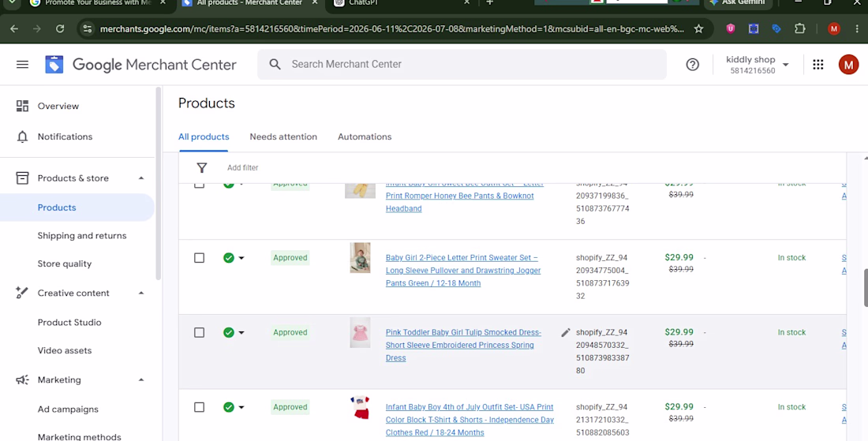The height and width of the screenshot is (441, 868).
Task: Open Shipping and returns in sidebar
Action: (82, 236)
